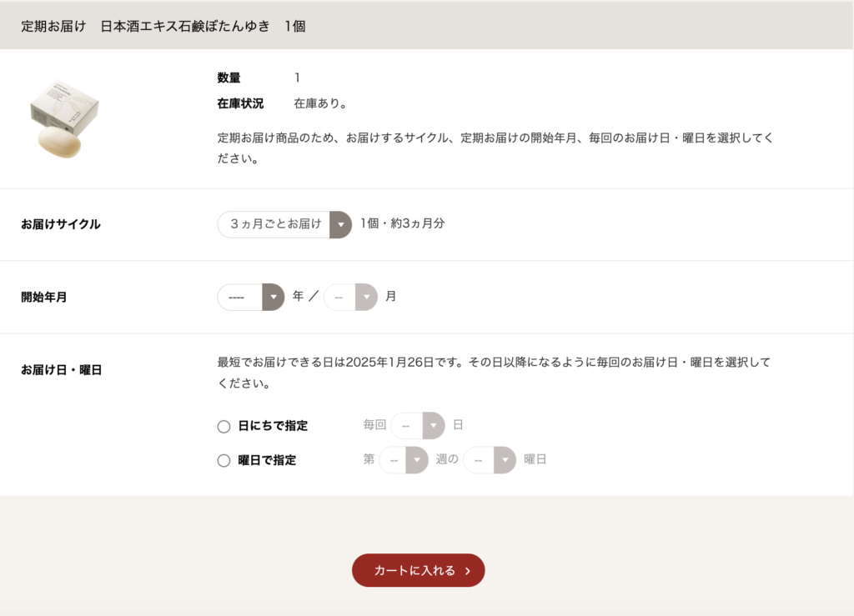Open the start month select box
Image resolution: width=854 pixels, height=616 pixels.
pyautogui.click(x=351, y=297)
